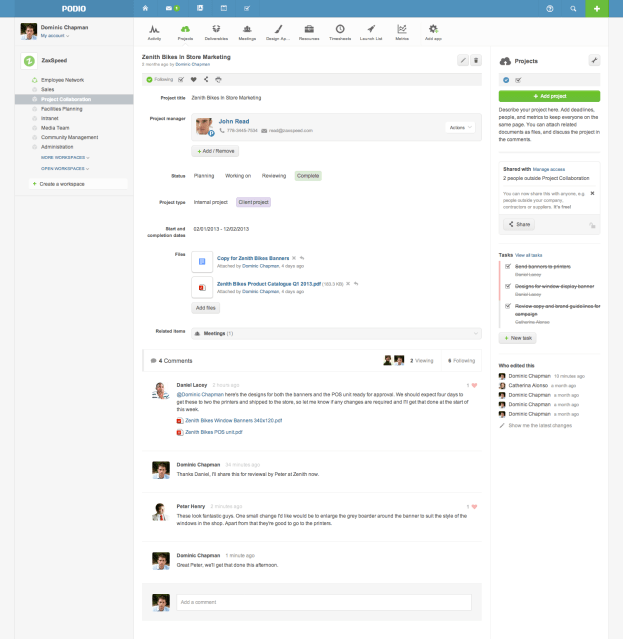Image resolution: width=623 pixels, height=639 pixels.
Task: Click the Share button in sidebar
Action: click(519, 224)
